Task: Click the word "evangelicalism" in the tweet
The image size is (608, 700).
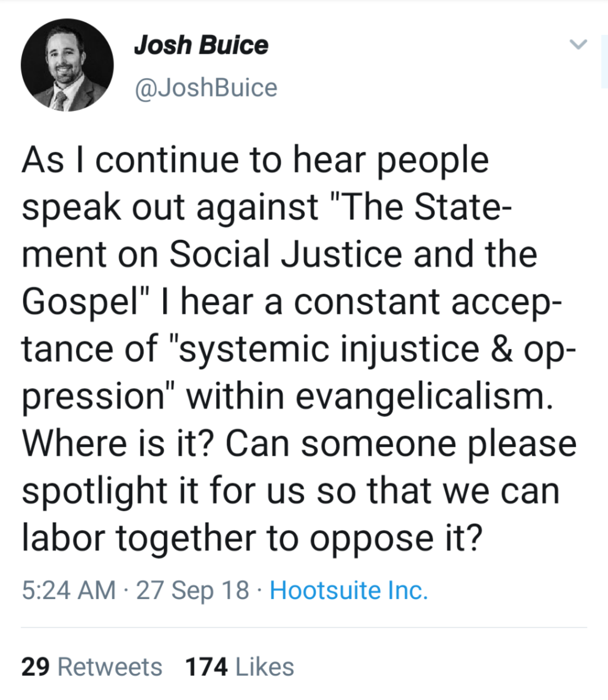Action: [x=423, y=397]
